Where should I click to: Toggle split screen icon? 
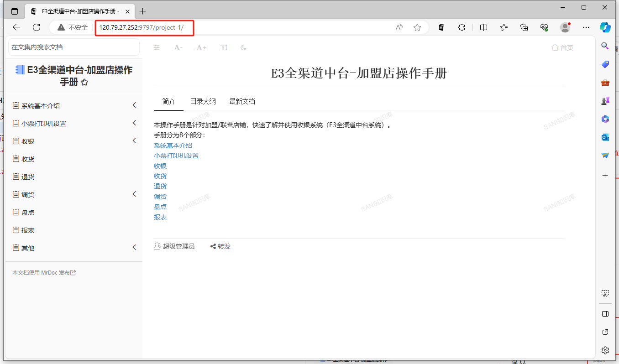(484, 27)
